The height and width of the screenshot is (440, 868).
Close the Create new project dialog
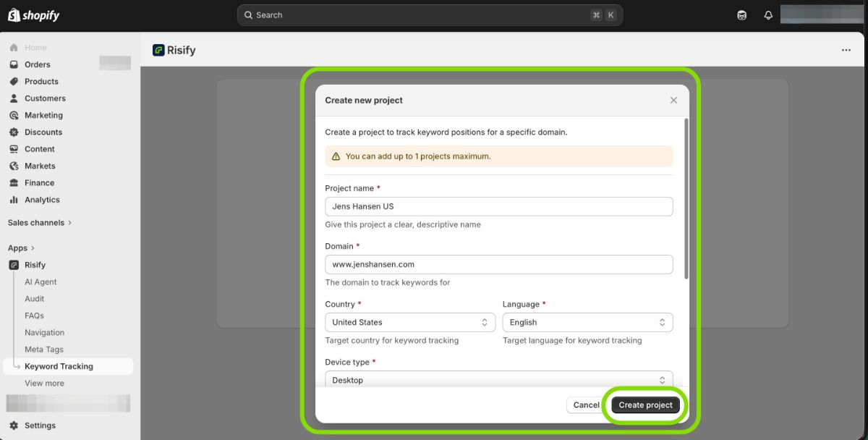click(673, 101)
